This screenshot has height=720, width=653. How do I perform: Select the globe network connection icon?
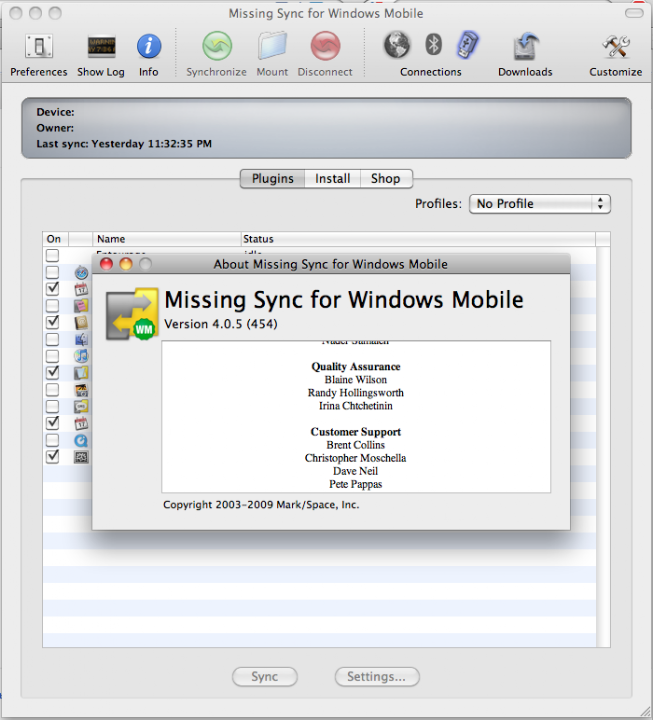coord(396,45)
